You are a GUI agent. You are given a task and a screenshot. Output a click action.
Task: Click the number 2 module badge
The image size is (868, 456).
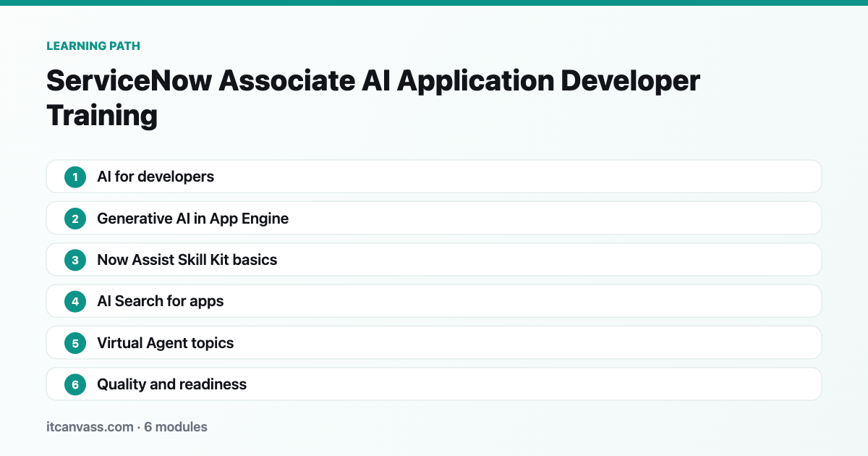75,218
